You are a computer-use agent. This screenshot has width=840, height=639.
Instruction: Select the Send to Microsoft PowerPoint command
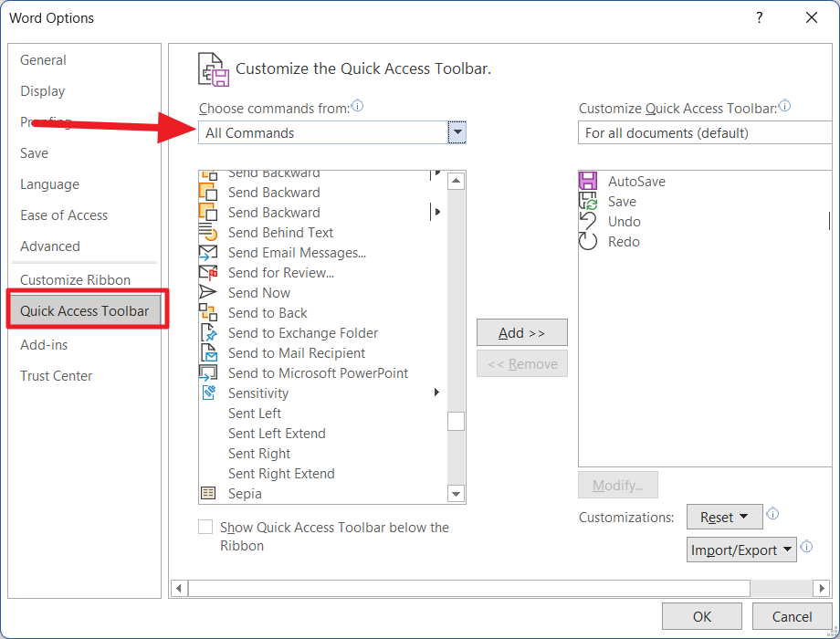click(318, 372)
